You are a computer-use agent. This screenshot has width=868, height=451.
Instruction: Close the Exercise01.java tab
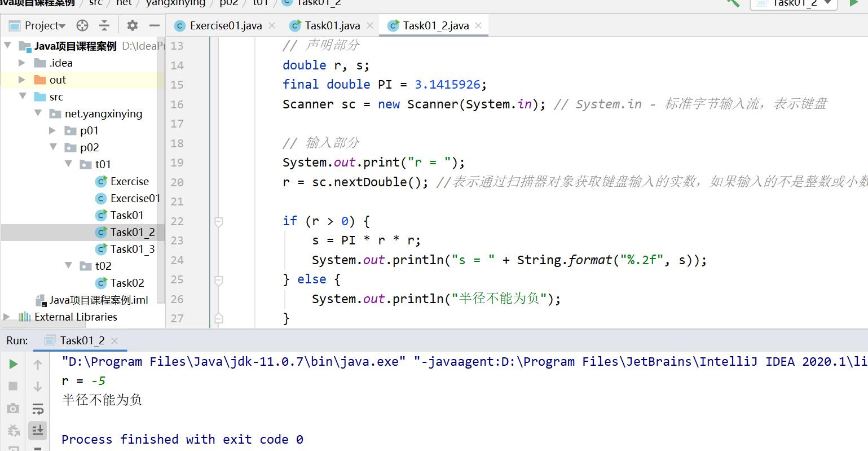tap(272, 25)
